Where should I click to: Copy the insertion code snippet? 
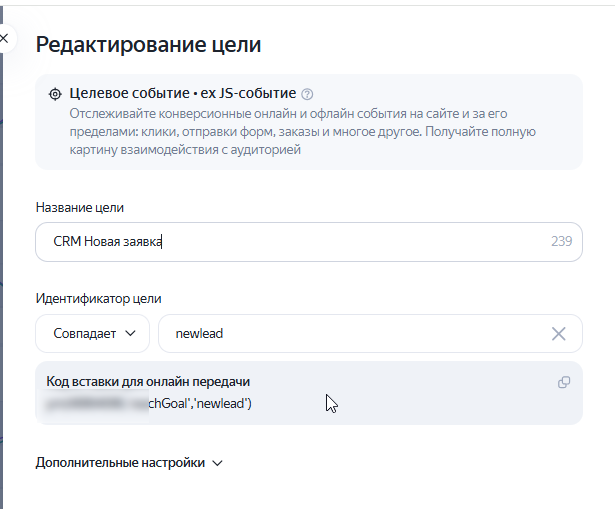(x=564, y=382)
